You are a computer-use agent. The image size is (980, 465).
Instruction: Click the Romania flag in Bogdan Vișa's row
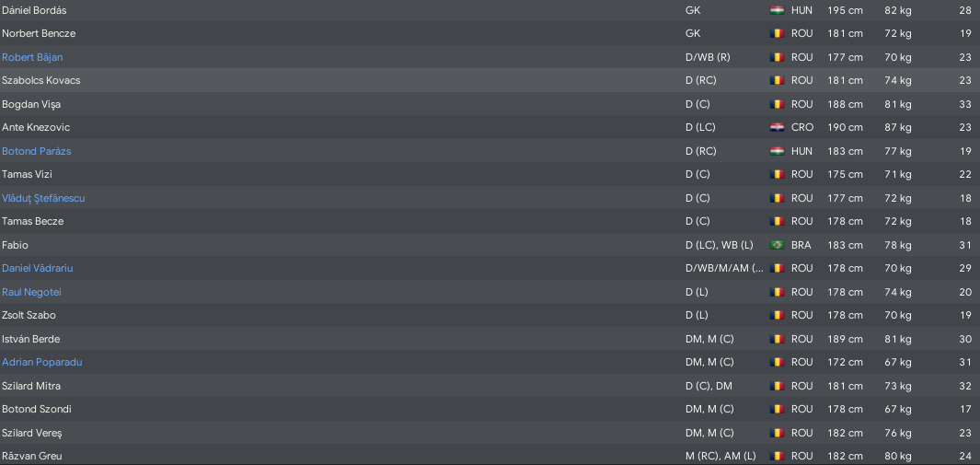click(777, 104)
